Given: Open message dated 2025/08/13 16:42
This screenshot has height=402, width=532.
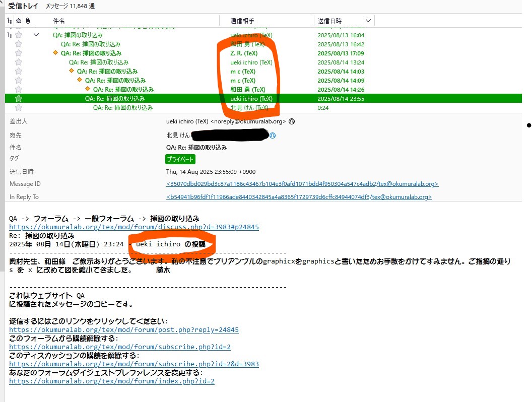Looking at the screenshot, I should (x=263, y=44).
